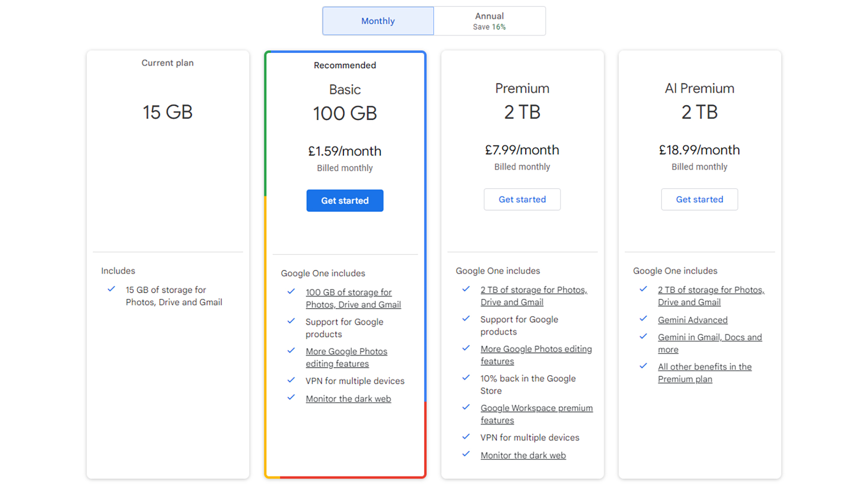The height and width of the screenshot is (488, 868).
Task: Click Get started on Basic plan
Action: click(345, 200)
